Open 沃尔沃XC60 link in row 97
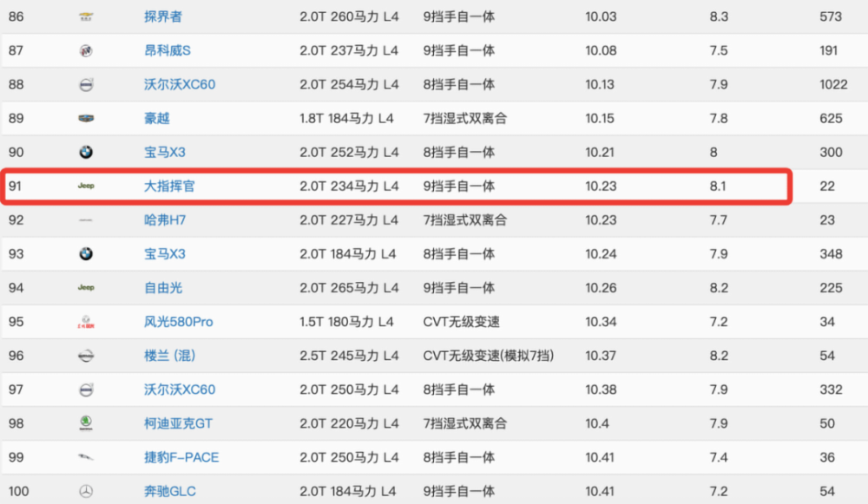This screenshot has width=868, height=504. (180, 389)
